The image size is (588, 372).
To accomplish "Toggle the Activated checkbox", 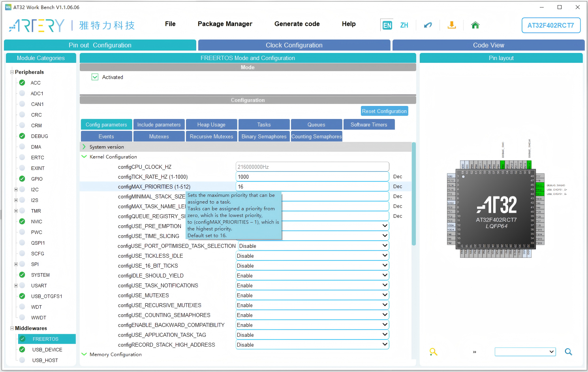I will click(95, 77).
